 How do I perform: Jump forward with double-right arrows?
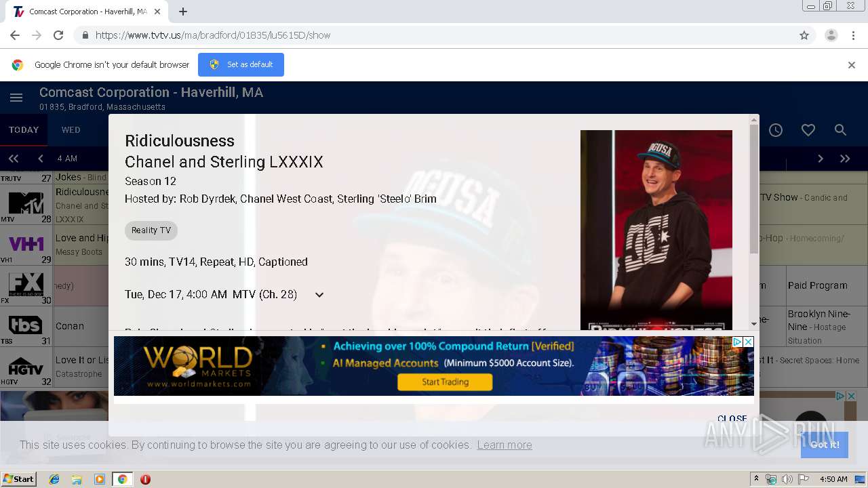tap(845, 159)
